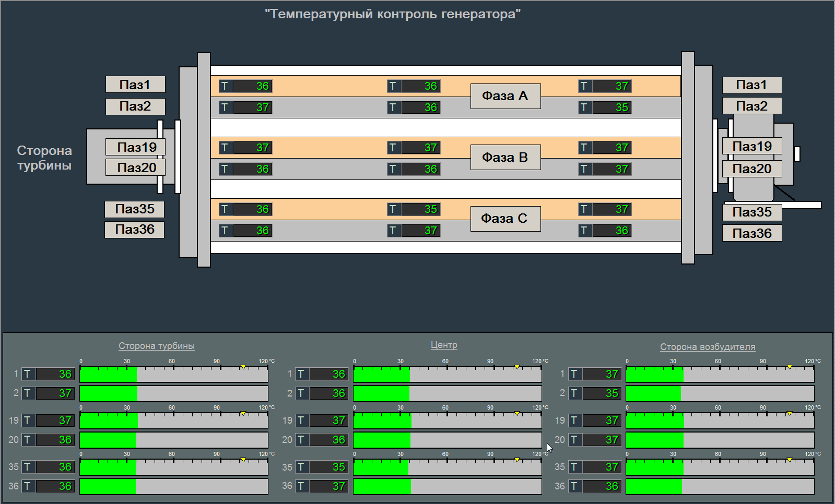Viewport: 835px width, 504px height.
Task: Click the green bar of row 20 under Сторона возбудителя
Action: tap(654, 440)
